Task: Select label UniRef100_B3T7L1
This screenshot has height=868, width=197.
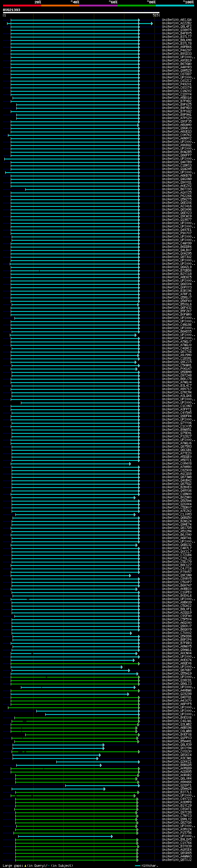Action: point(177,792)
